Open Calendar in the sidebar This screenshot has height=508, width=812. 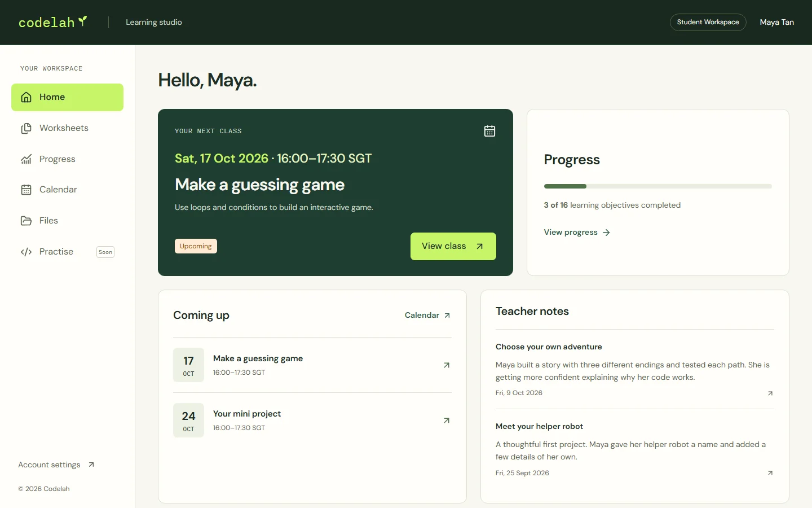click(x=67, y=190)
